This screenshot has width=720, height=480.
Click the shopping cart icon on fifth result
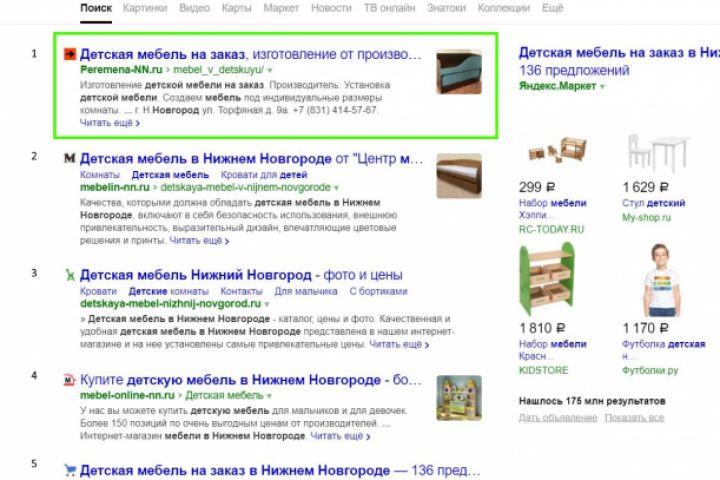click(70, 470)
